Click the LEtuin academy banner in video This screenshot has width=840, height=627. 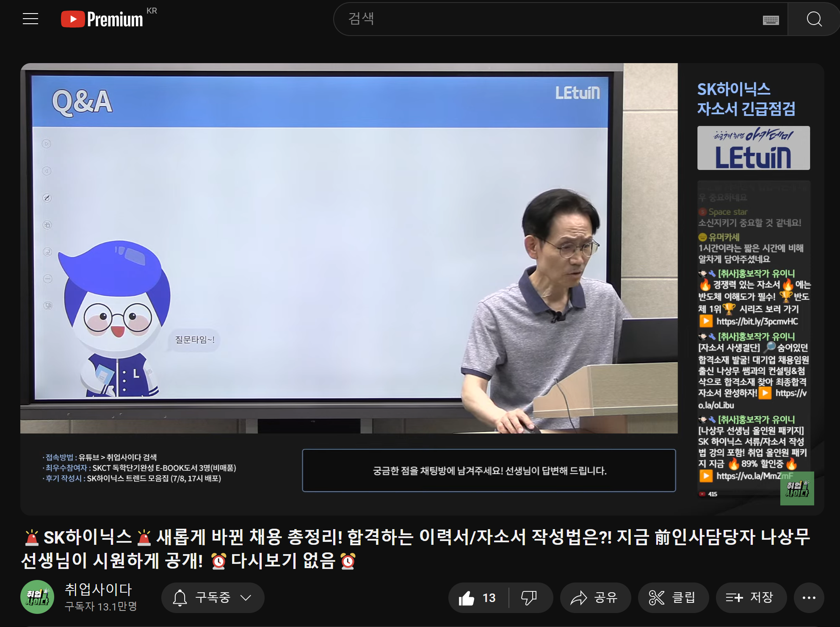click(754, 148)
